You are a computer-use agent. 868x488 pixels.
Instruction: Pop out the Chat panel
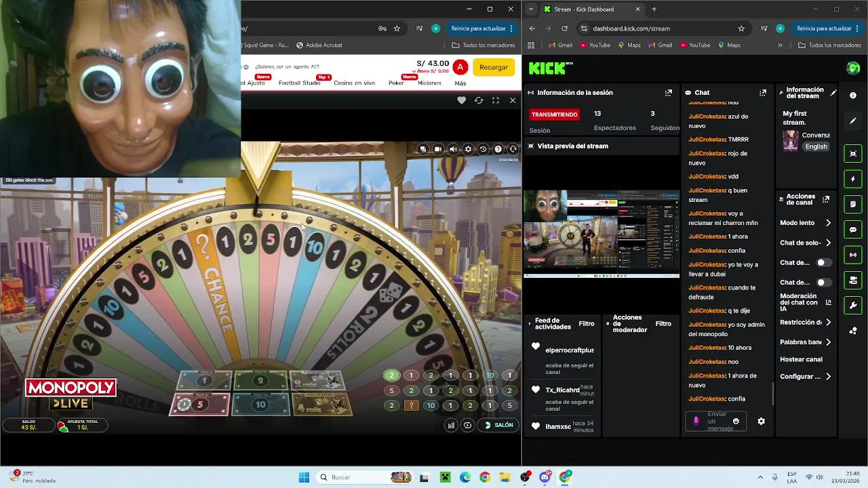pyautogui.click(x=763, y=92)
